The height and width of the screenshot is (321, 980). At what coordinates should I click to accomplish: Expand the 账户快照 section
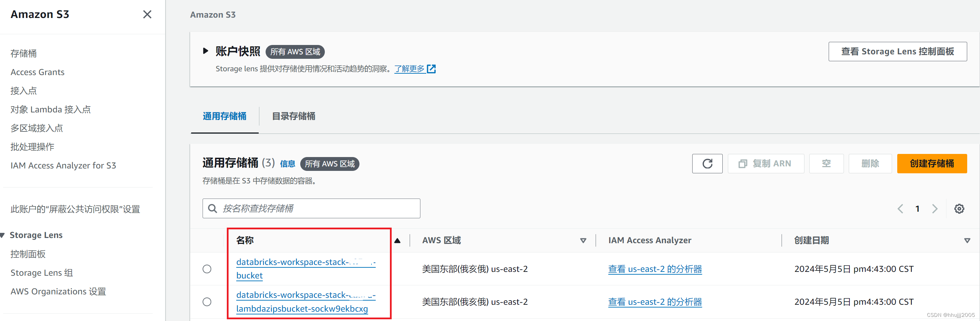(x=205, y=51)
